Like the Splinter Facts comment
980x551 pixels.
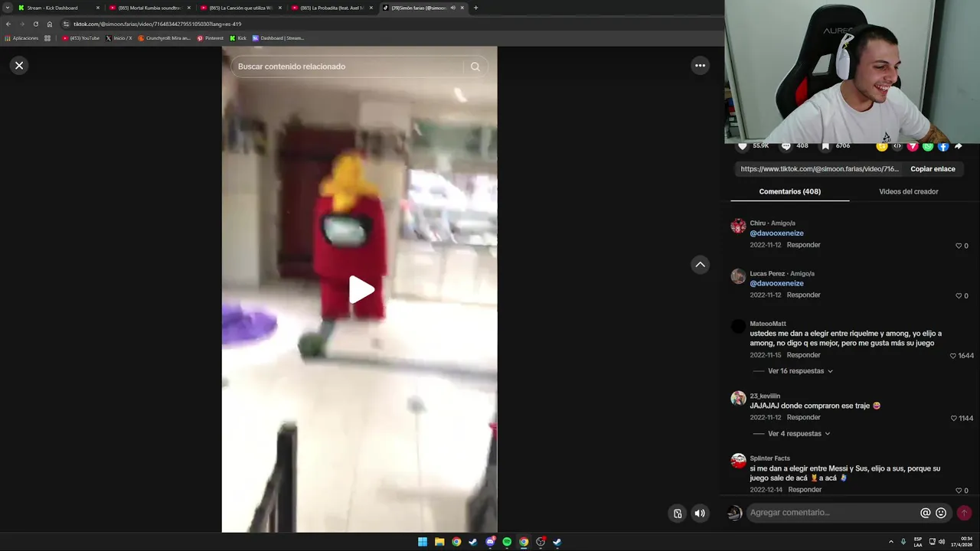[x=959, y=491]
